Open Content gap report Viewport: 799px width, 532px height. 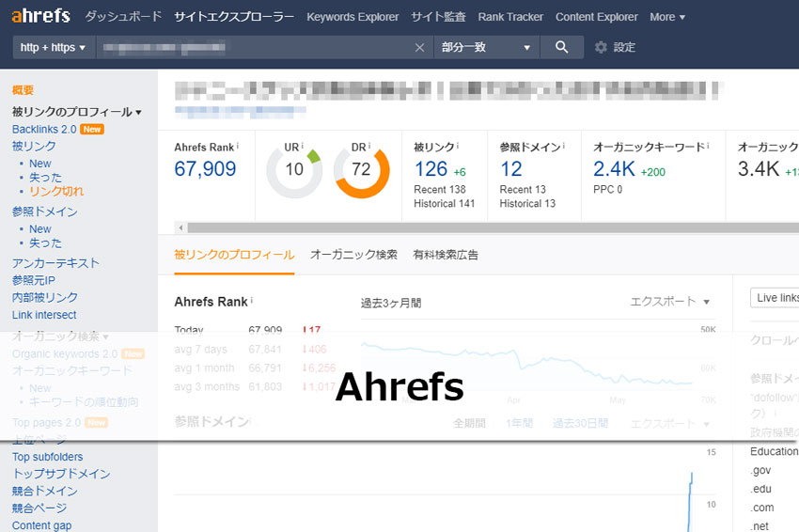41,525
